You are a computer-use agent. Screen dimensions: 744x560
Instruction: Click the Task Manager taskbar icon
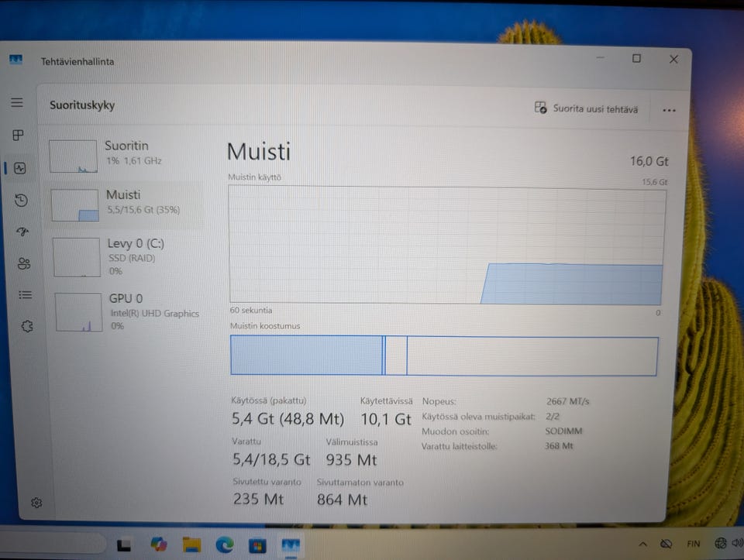point(291,545)
